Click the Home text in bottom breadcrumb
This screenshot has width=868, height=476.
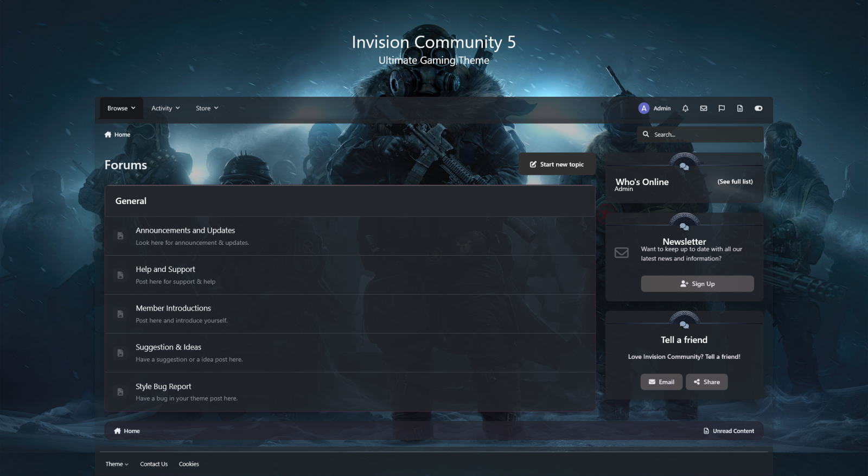[132, 431]
